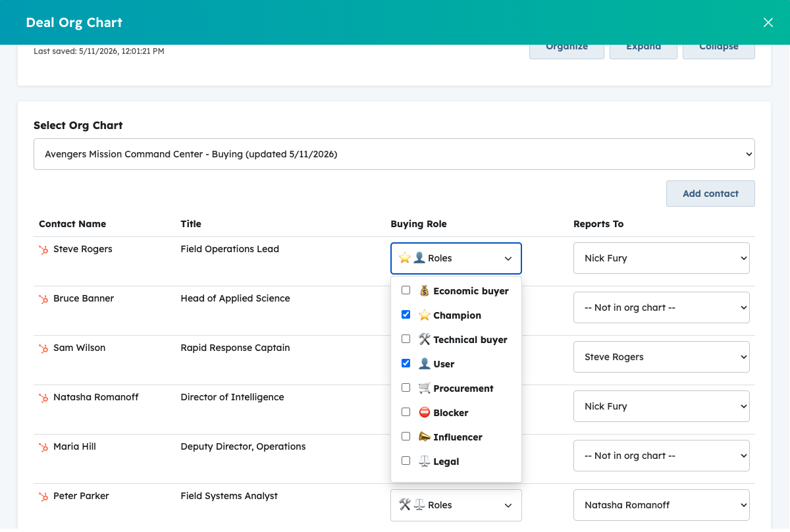The height and width of the screenshot is (532, 790).
Task: Choose the Procurement role label
Action: click(x=463, y=388)
